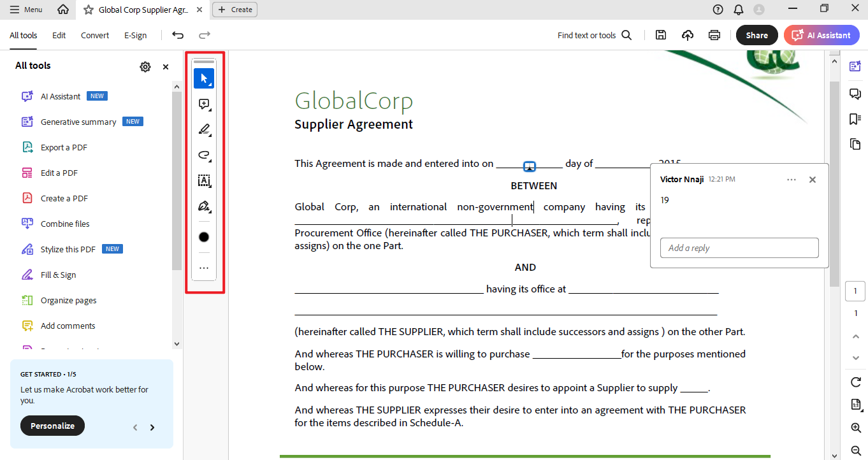Image resolution: width=868 pixels, height=460 pixels.
Task: Open the user account avatar
Action: coord(759,9)
